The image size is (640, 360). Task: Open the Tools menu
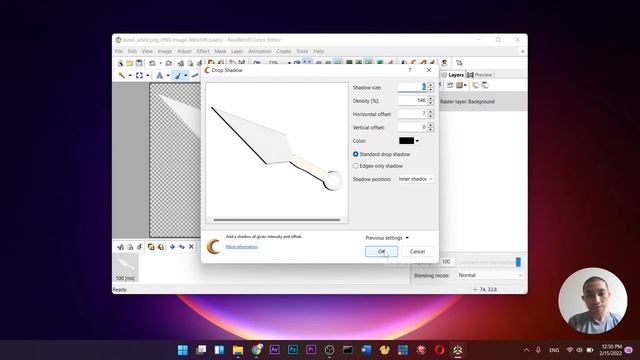tap(302, 51)
